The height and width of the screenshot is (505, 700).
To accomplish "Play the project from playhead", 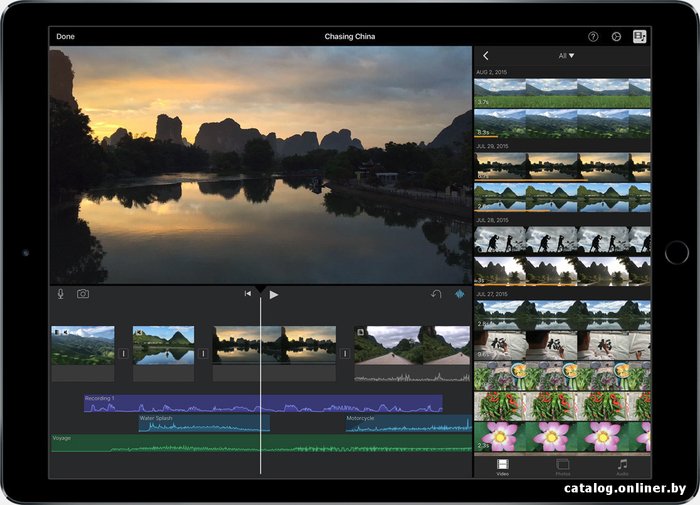I will 274,295.
